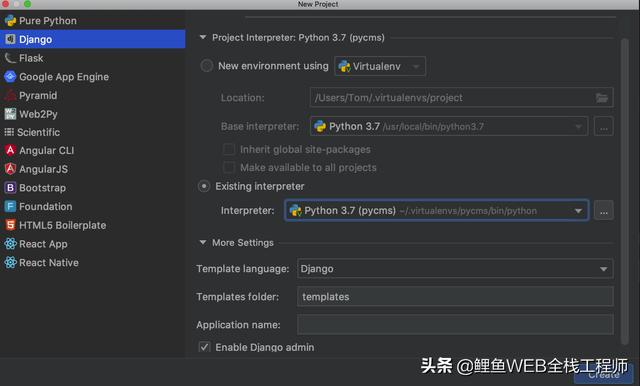
Task: Click the Foundation F icon
Action: [10, 206]
